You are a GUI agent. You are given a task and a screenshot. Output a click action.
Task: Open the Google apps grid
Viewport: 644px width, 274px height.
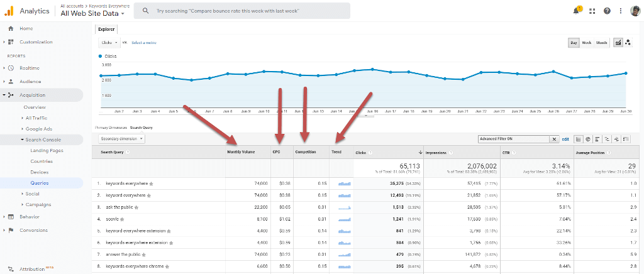point(592,11)
